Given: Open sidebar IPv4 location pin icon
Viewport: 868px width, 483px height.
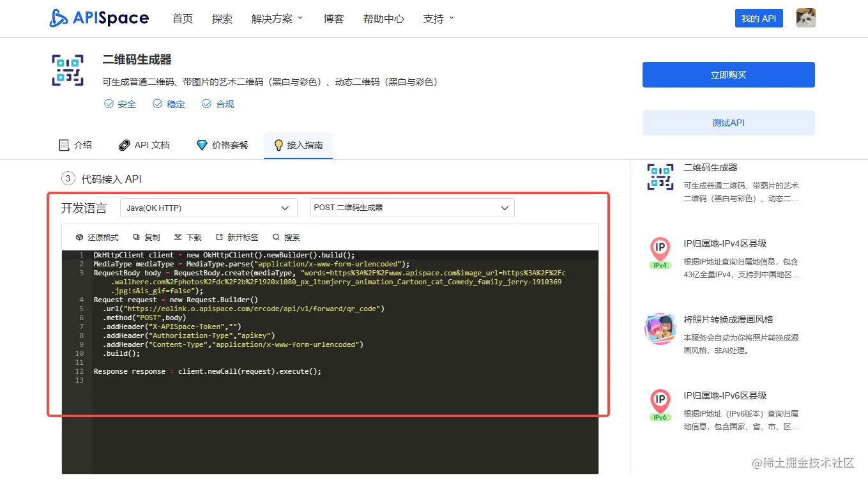Looking at the screenshot, I should point(660,253).
